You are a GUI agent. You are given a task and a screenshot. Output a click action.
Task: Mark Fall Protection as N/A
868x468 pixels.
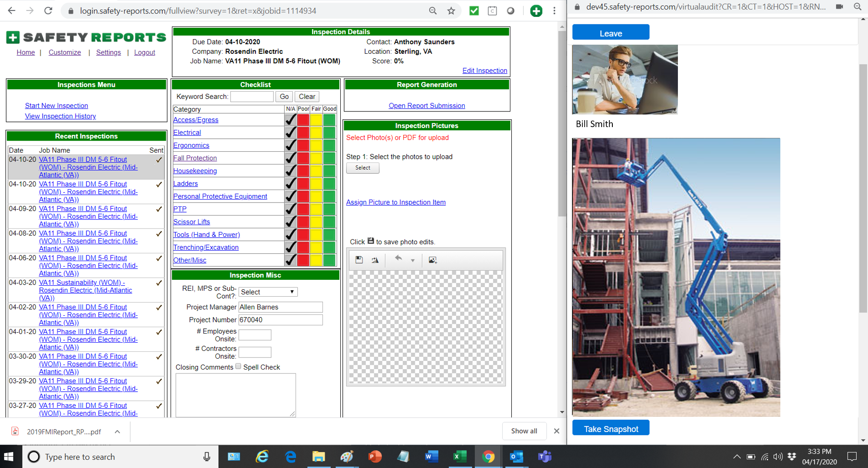pyautogui.click(x=291, y=158)
